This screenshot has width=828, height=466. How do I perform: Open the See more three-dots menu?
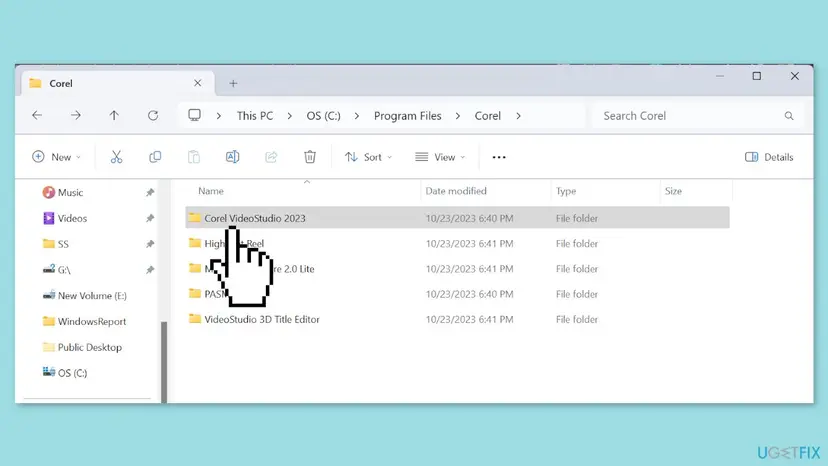point(499,157)
